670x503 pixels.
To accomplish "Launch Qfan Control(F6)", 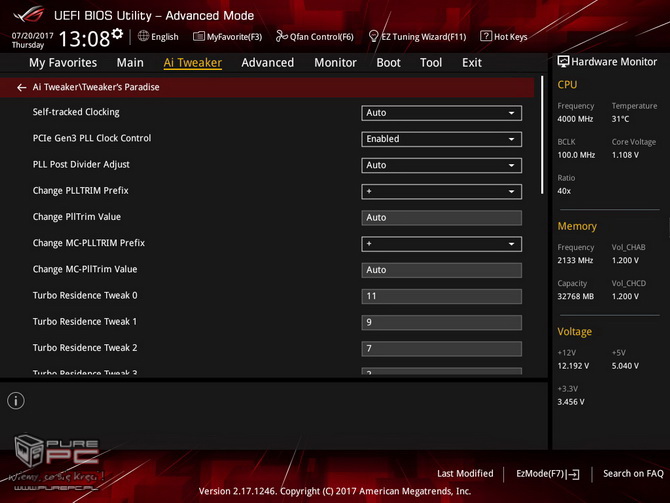I will point(314,37).
